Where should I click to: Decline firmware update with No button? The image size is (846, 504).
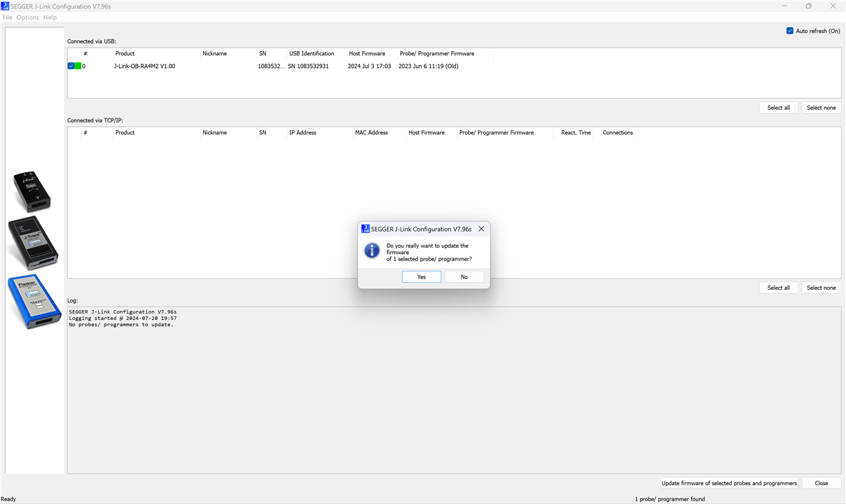464,277
